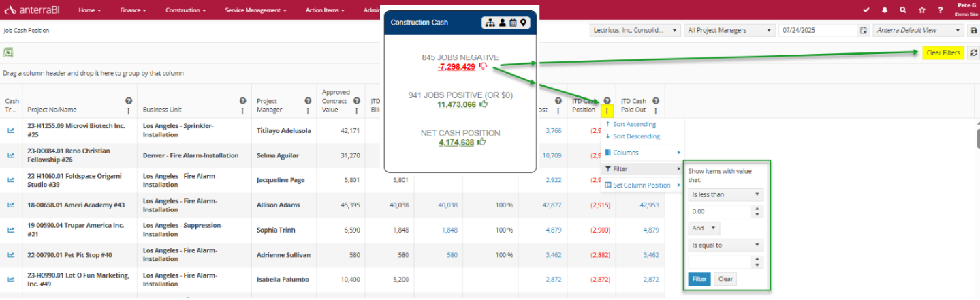
Task: Show help for JTD Cash Paid Out column
Action: (656, 101)
